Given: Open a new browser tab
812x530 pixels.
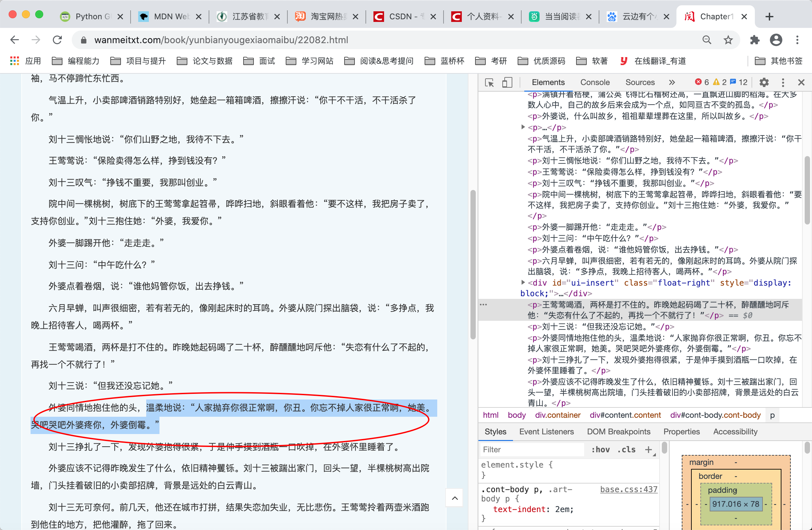Looking at the screenshot, I should (x=769, y=16).
